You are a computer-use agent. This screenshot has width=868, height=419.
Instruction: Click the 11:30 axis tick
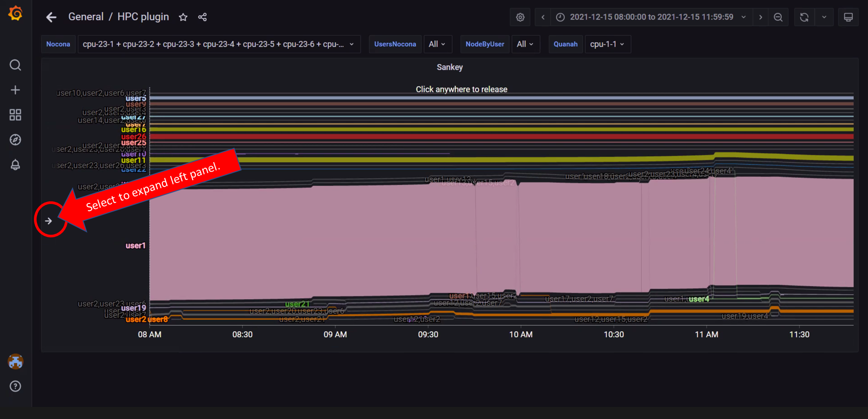[799, 335]
